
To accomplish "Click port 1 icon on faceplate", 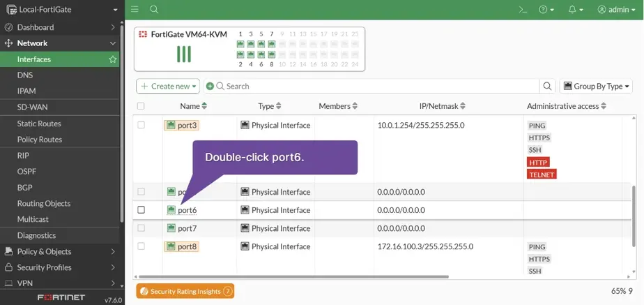I will (240, 44).
